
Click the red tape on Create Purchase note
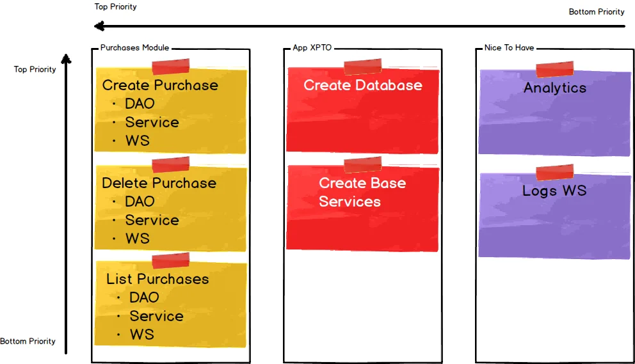point(171,67)
